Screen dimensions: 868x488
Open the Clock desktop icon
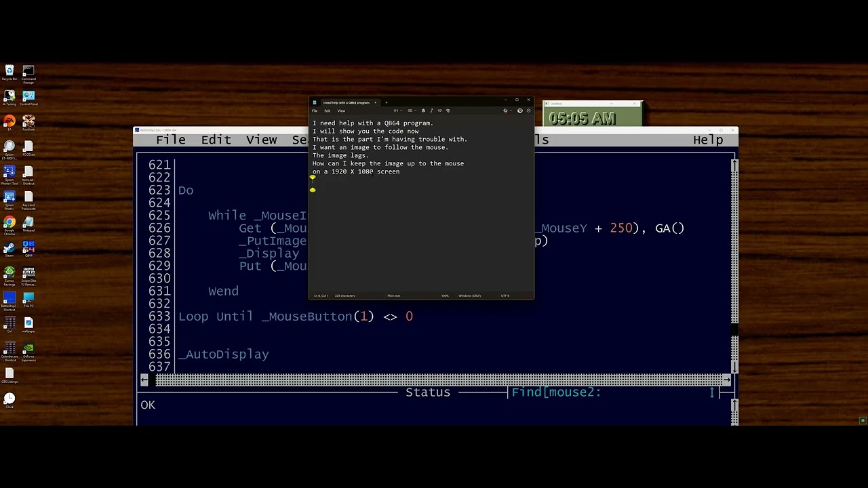(x=9, y=401)
